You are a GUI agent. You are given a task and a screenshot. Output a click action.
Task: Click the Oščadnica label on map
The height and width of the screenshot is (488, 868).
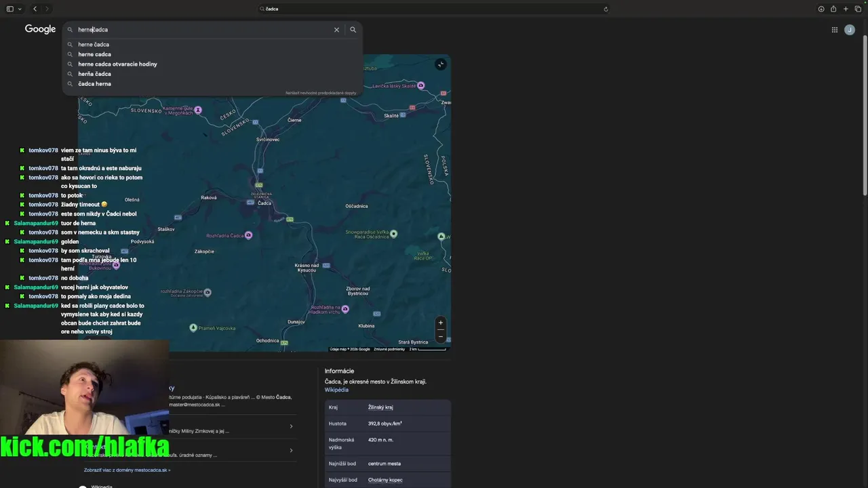357,206
